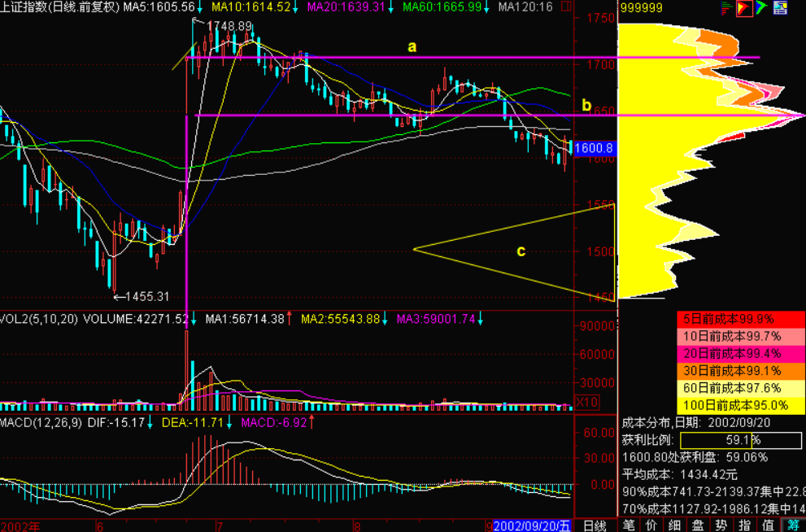Click the 日线 period selector
The image size is (806, 532).
(x=595, y=525)
